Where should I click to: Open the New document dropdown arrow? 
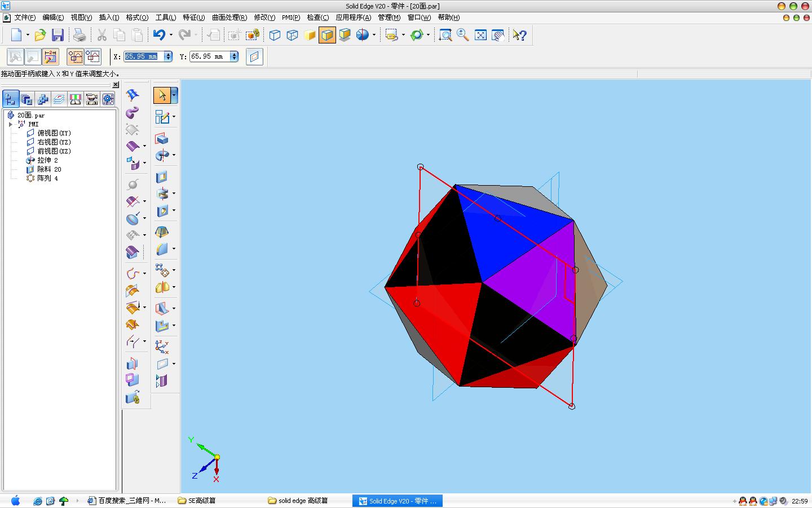[28, 35]
